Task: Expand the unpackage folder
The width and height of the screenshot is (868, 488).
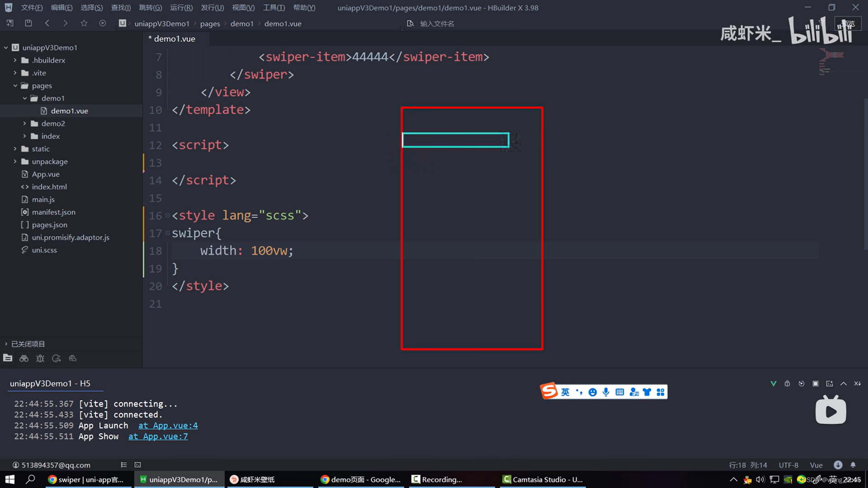Action: coord(15,161)
